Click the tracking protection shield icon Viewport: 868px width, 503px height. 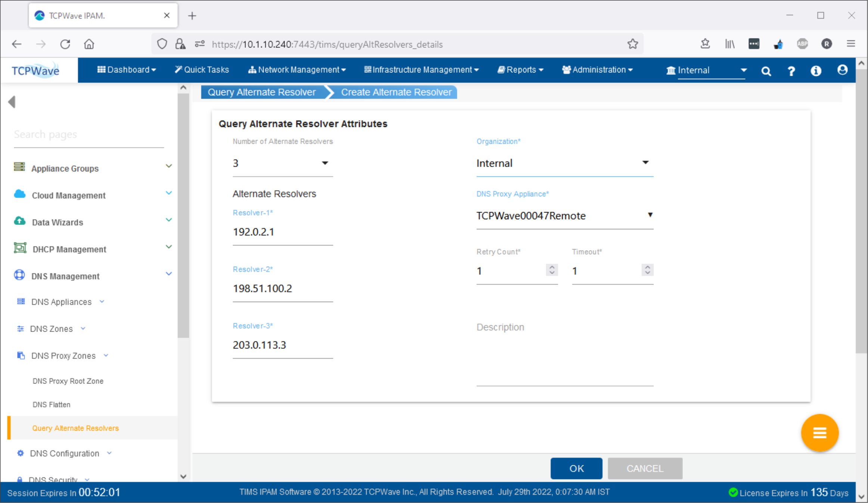coord(162,44)
